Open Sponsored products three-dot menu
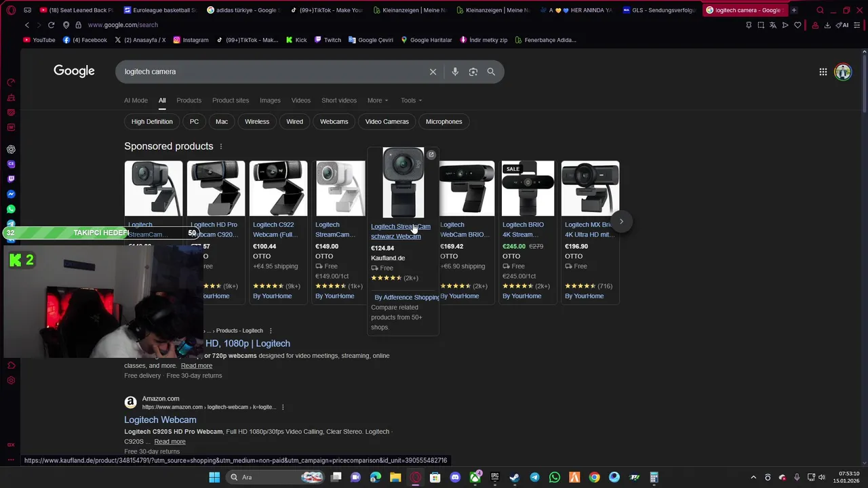Image resolution: width=868 pixels, height=488 pixels. point(220,146)
